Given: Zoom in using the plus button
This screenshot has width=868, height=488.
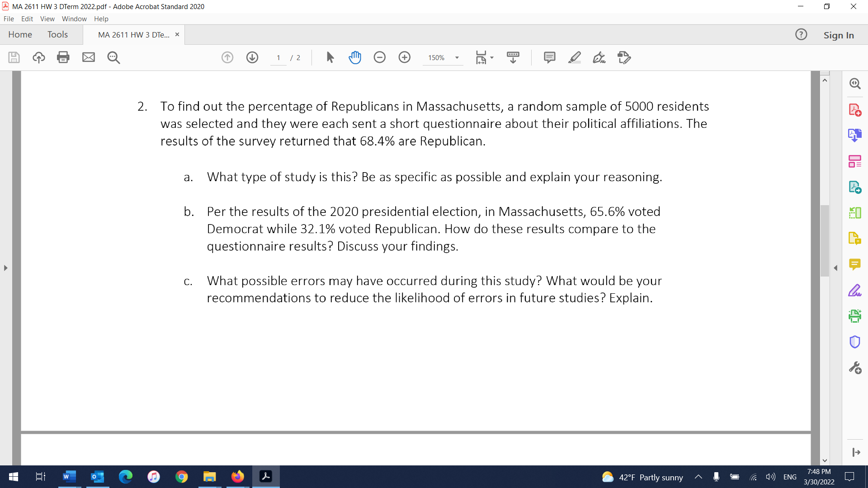Looking at the screenshot, I should [404, 57].
